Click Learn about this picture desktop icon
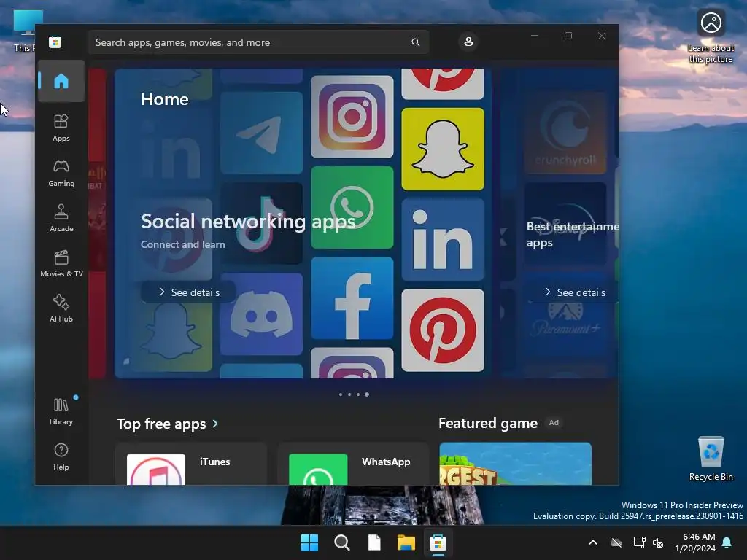Screen dimensions: 747x560 click(711, 36)
